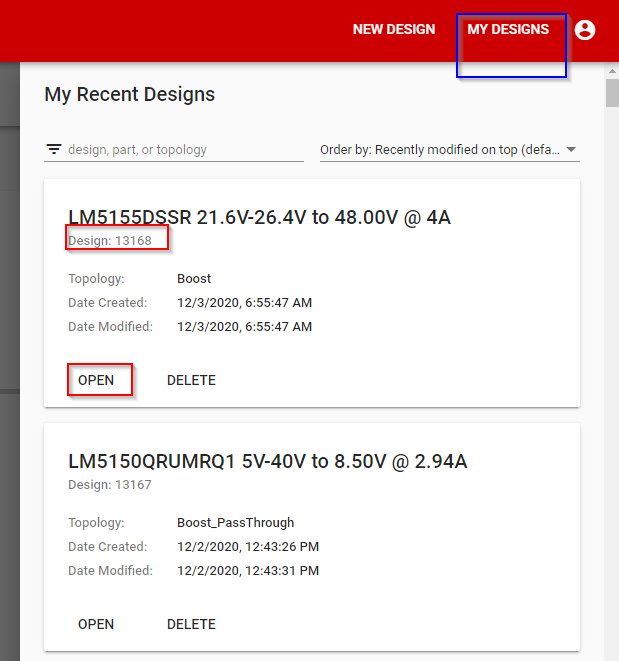
Task: Click the filter list icon beside search
Action: click(x=54, y=149)
